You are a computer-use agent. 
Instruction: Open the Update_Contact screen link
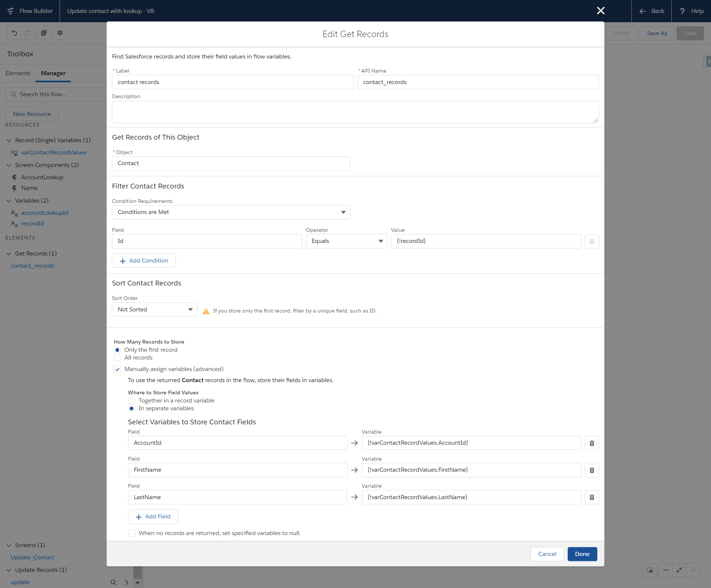[33, 558]
